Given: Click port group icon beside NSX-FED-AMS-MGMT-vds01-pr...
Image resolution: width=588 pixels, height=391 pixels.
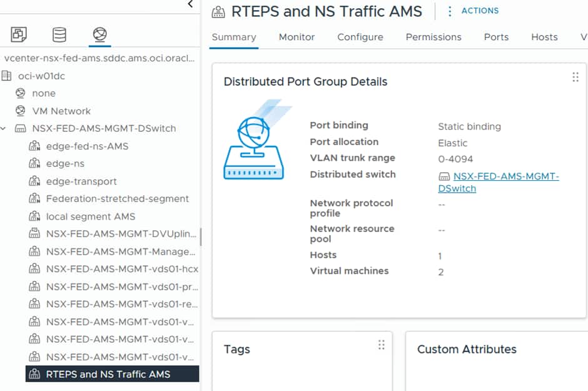Looking at the screenshot, I should coord(34,287).
